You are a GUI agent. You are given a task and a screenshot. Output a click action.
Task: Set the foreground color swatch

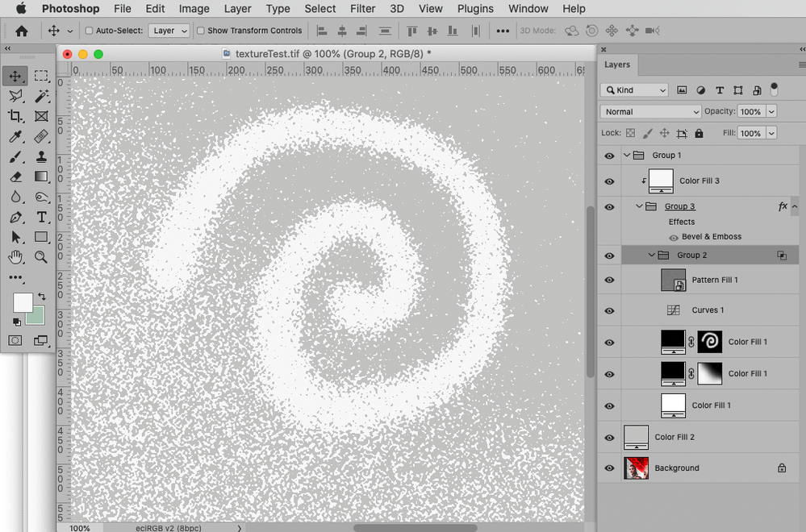(23, 302)
